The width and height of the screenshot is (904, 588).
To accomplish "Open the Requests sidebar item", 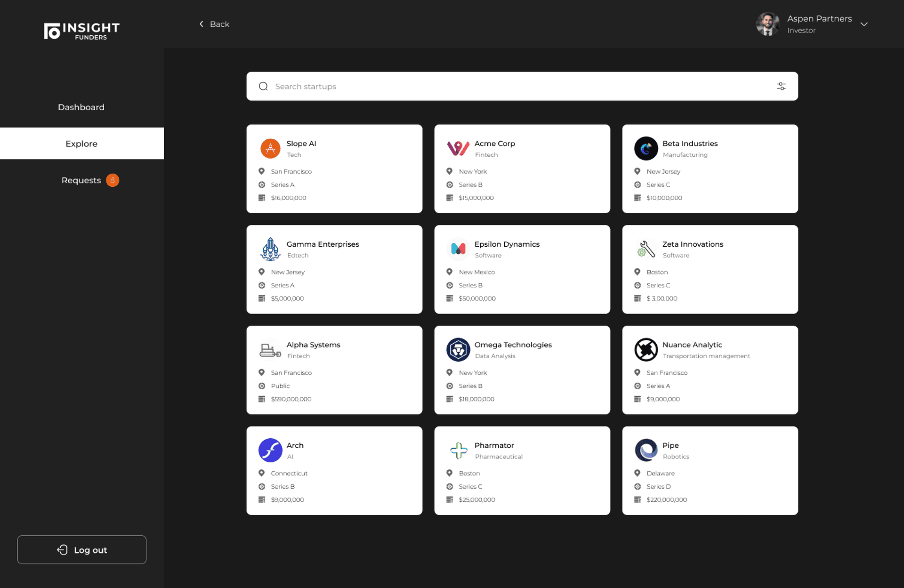I will 81,180.
